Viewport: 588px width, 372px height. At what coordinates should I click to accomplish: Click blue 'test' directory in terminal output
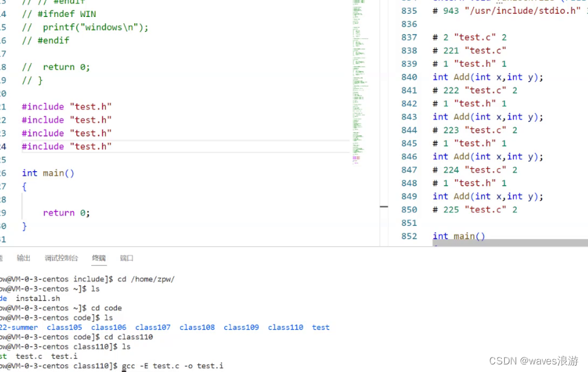click(x=320, y=327)
